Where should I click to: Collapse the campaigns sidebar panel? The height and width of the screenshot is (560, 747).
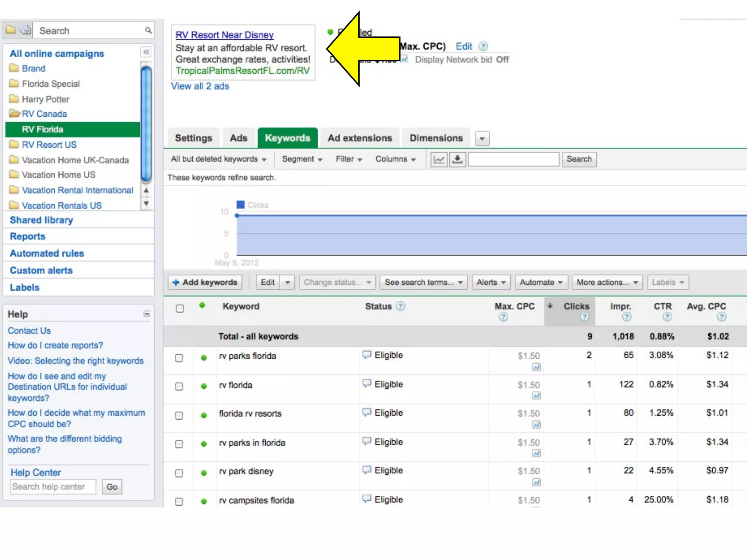click(146, 52)
